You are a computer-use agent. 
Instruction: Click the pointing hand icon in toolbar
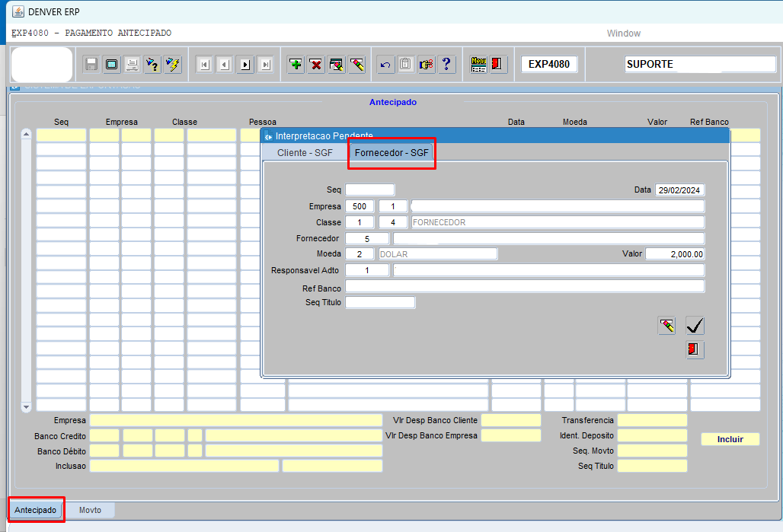click(x=427, y=65)
